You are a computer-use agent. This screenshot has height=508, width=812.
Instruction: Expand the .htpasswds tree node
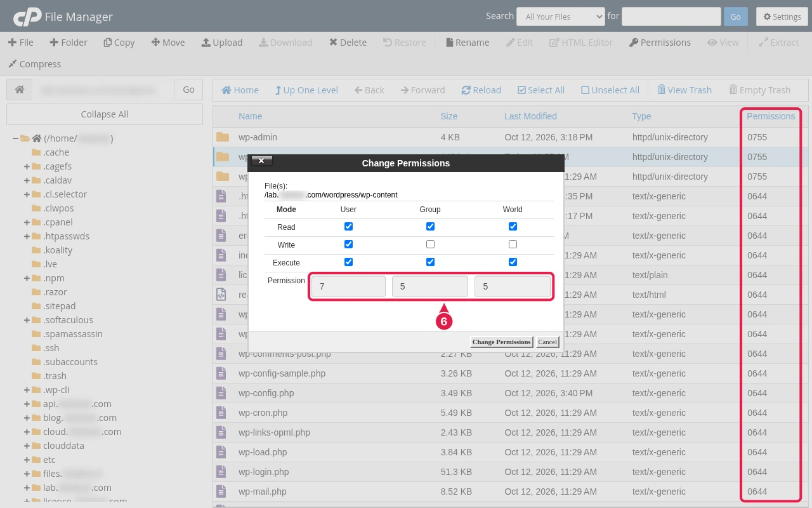coord(27,236)
